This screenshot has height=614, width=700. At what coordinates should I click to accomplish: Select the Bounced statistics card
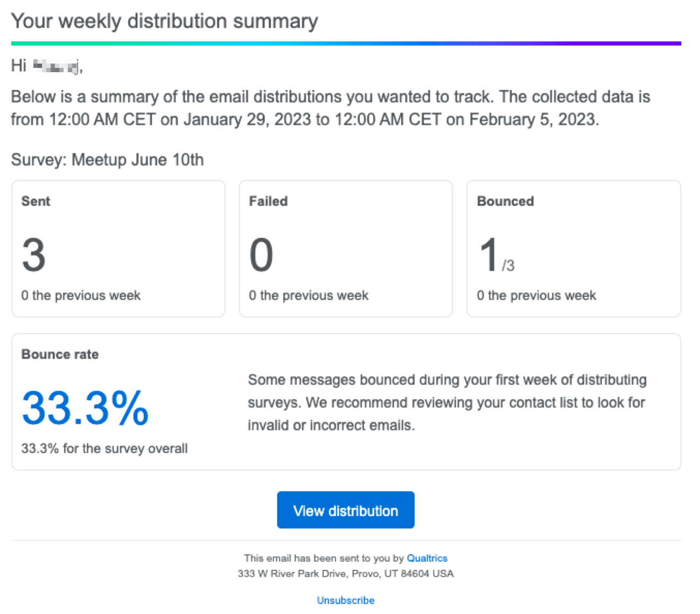pyautogui.click(x=573, y=248)
